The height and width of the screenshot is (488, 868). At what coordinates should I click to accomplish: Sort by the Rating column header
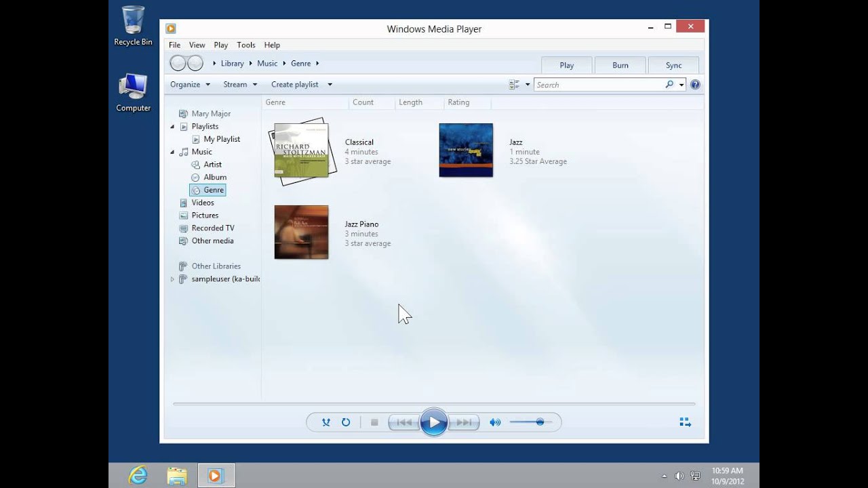pyautogui.click(x=467, y=102)
